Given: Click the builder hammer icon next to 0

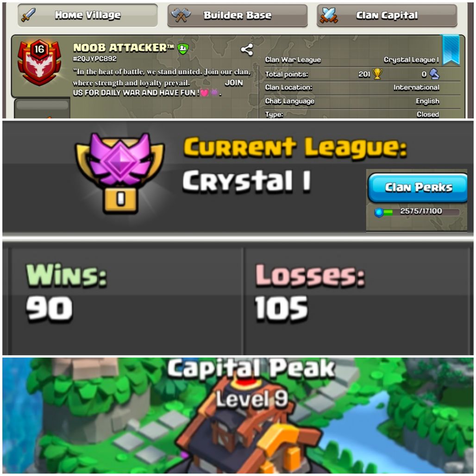Looking at the screenshot, I should click(x=434, y=74).
